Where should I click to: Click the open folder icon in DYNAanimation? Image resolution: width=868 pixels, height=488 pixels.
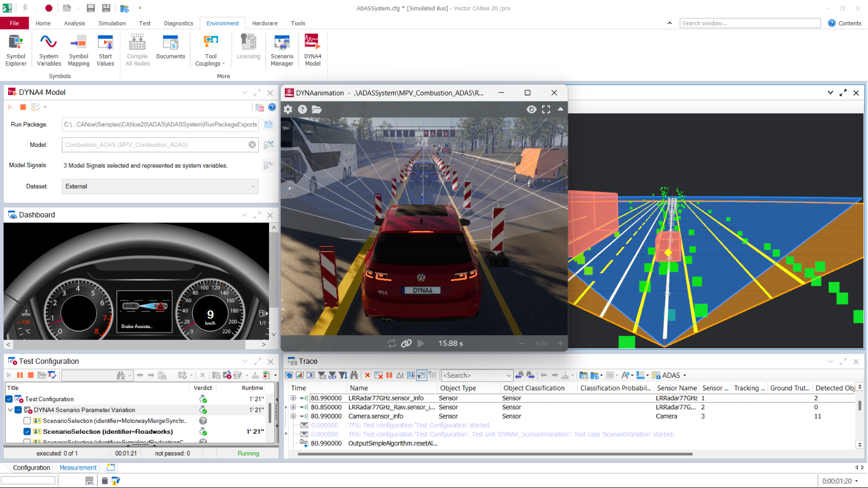coord(317,109)
